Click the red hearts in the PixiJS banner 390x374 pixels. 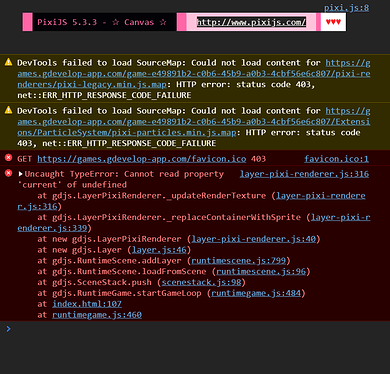(333, 22)
